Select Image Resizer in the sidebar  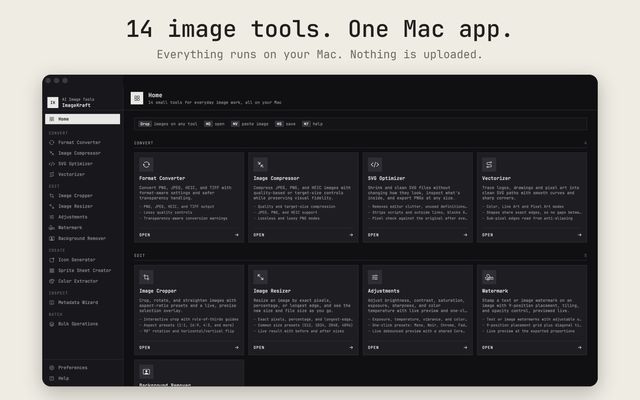82,206
